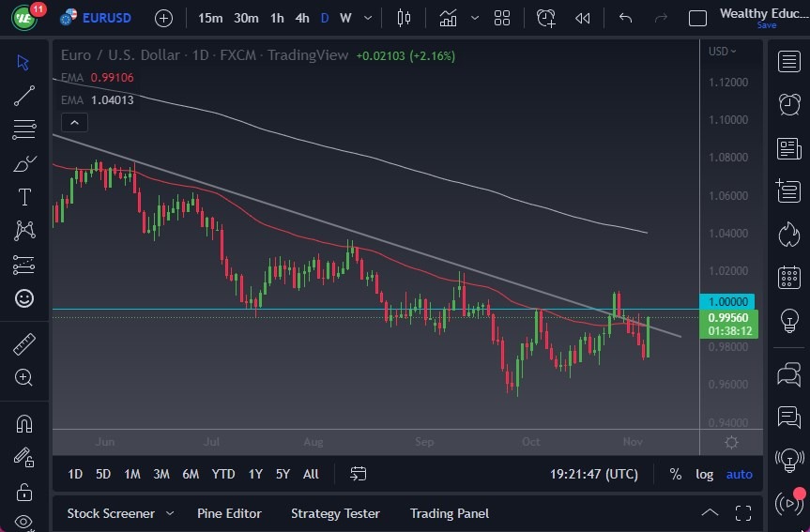810x532 pixels.
Task: Open the ruler measure tool
Action: [x=24, y=344]
